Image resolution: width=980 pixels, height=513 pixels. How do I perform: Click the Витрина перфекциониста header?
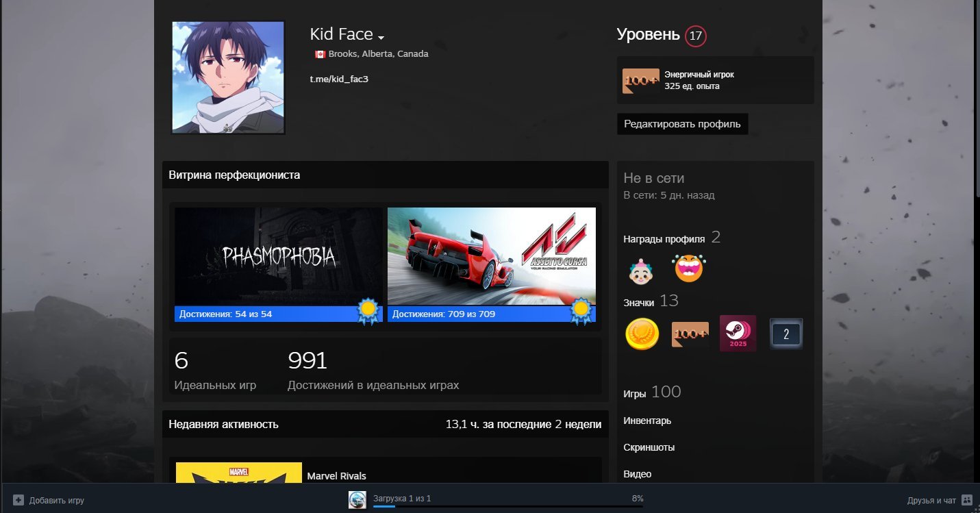(x=234, y=175)
